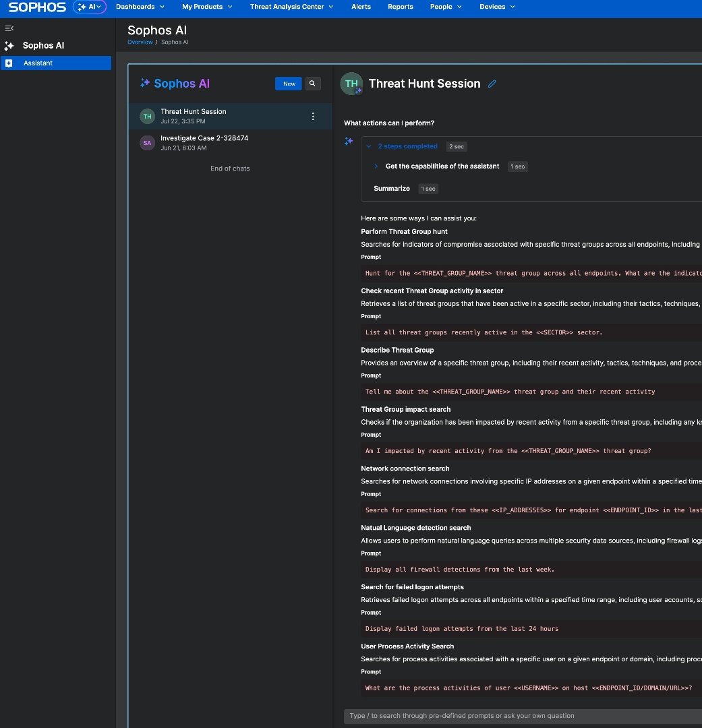Open the Dashboards dropdown menu

[140, 7]
